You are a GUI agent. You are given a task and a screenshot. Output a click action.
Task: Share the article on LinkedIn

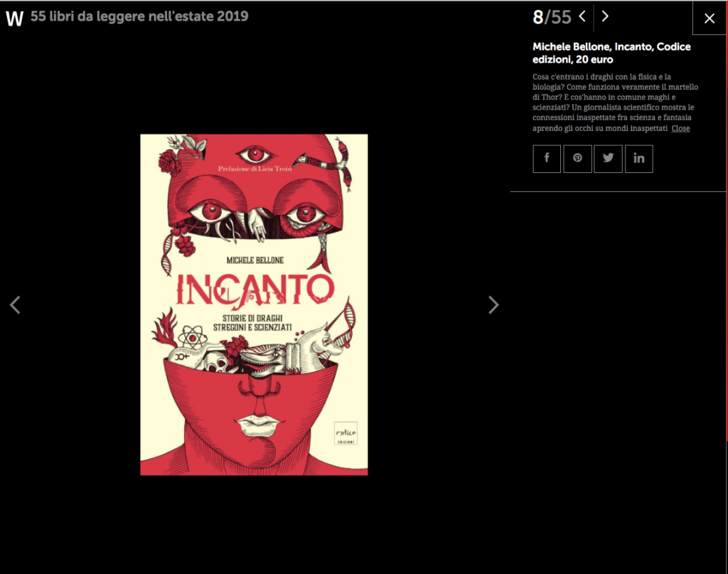click(x=638, y=158)
